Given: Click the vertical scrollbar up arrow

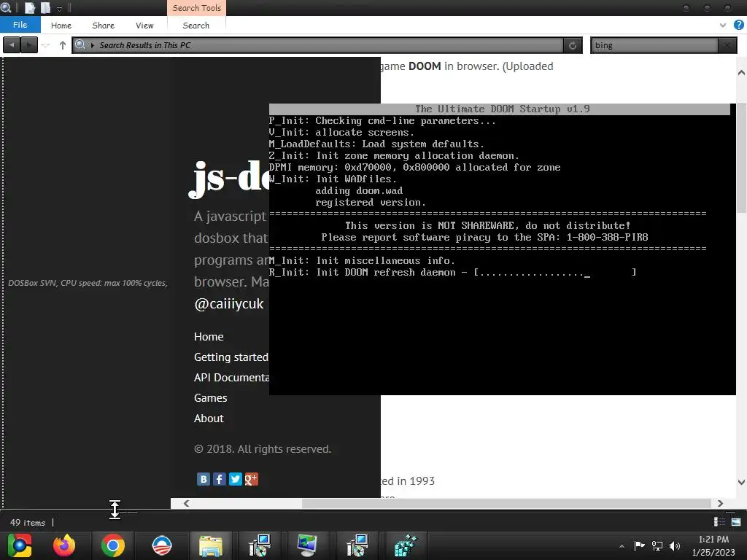Looking at the screenshot, I should 741,72.
